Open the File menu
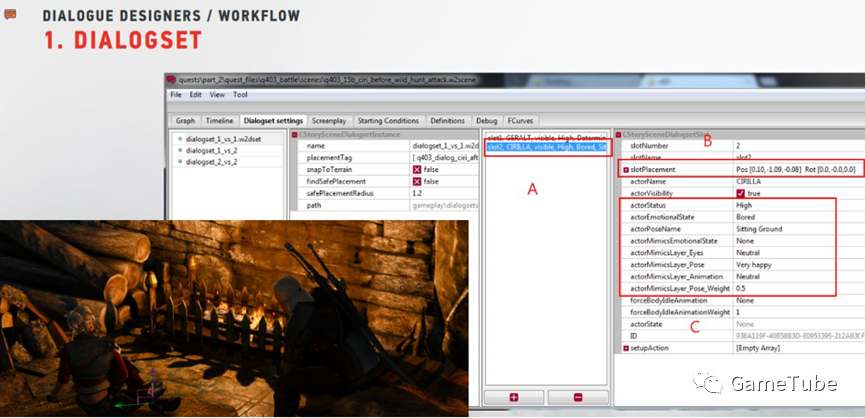 (175, 95)
